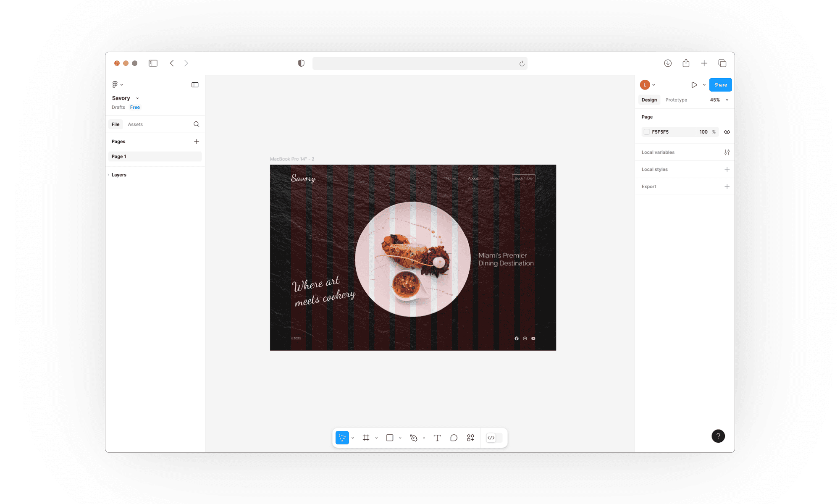The height and width of the screenshot is (504, 840).
Task: Select the Frame tool
Action: (x=367, y=437)
